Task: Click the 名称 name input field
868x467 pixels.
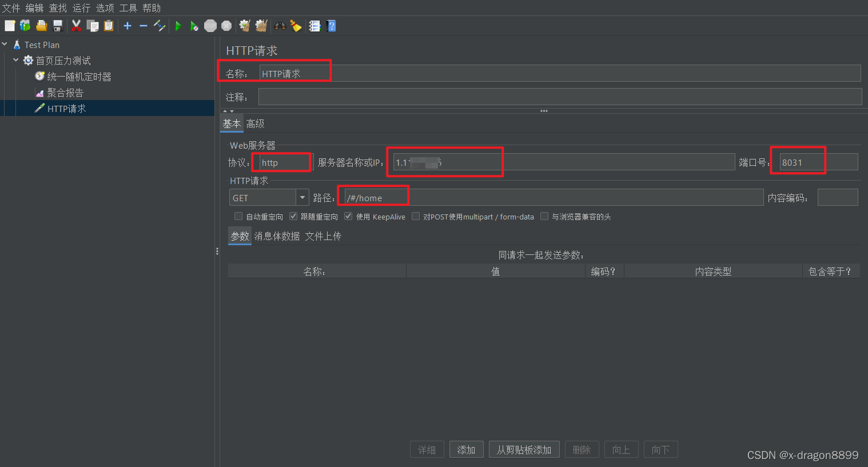Action: (x=560, y=73)
